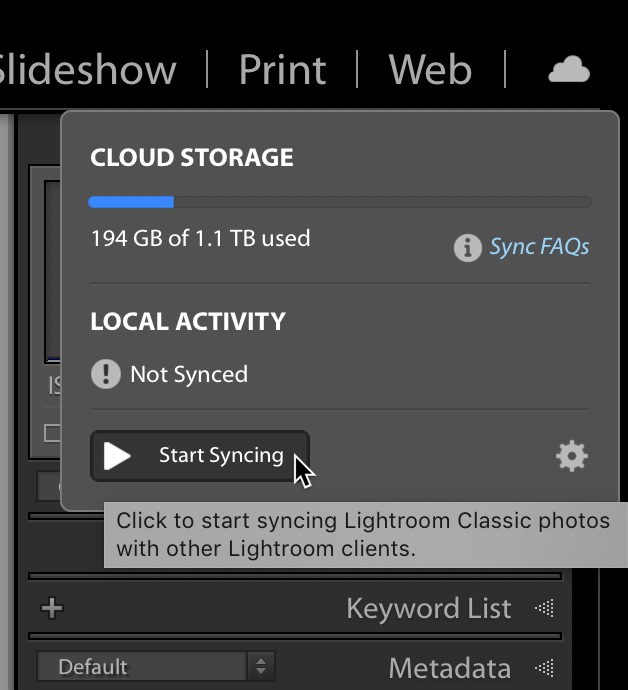Click the Keyword List panel triangle icon
628x690 pixels.
tap(544, 608)
